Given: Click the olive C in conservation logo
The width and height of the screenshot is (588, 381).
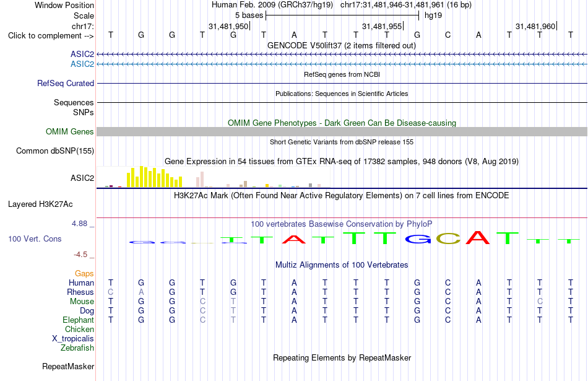Looking at the screenshot, I should pos(448,239).
